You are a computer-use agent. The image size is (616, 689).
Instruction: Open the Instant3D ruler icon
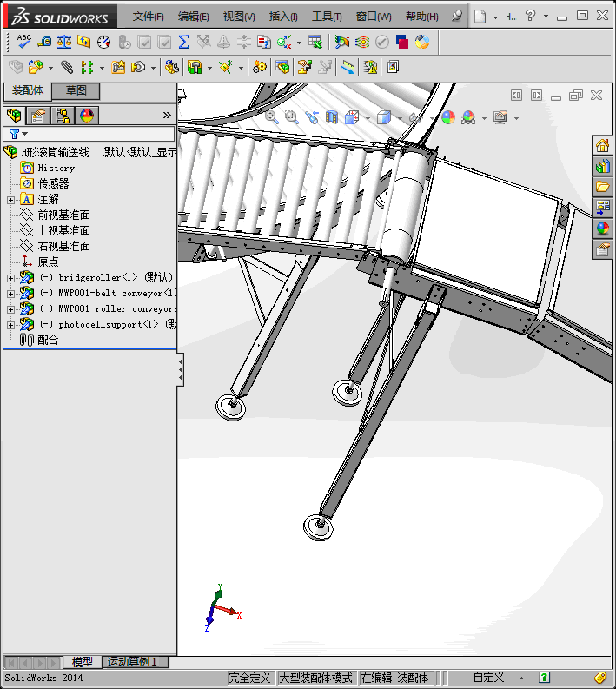(348, 67)
